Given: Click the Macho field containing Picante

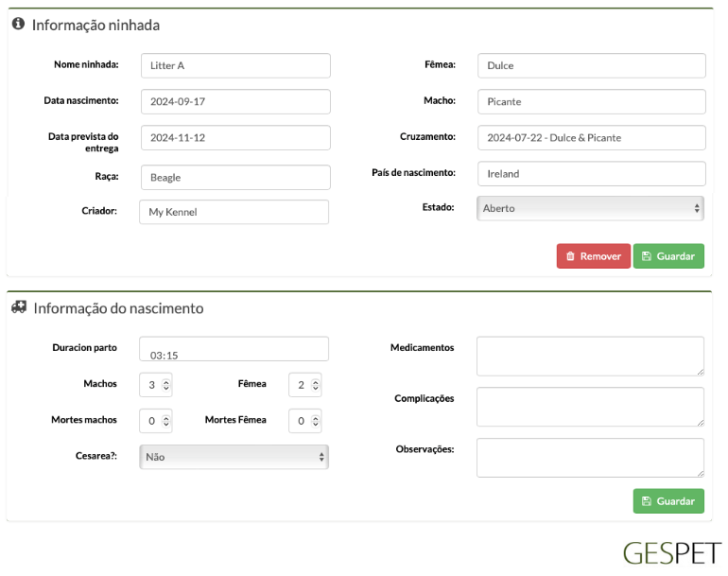Looking at the screenshot, I should (592, 102).
